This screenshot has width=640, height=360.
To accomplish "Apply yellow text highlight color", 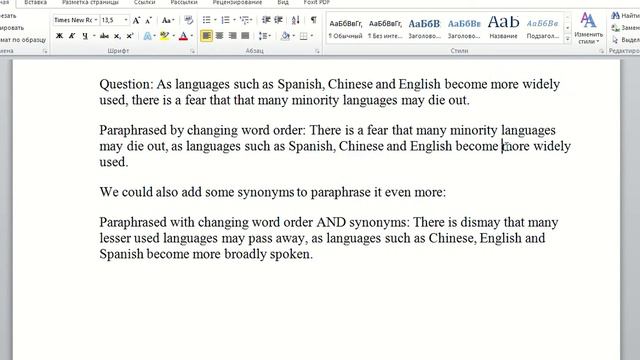I will click(164, 36).
